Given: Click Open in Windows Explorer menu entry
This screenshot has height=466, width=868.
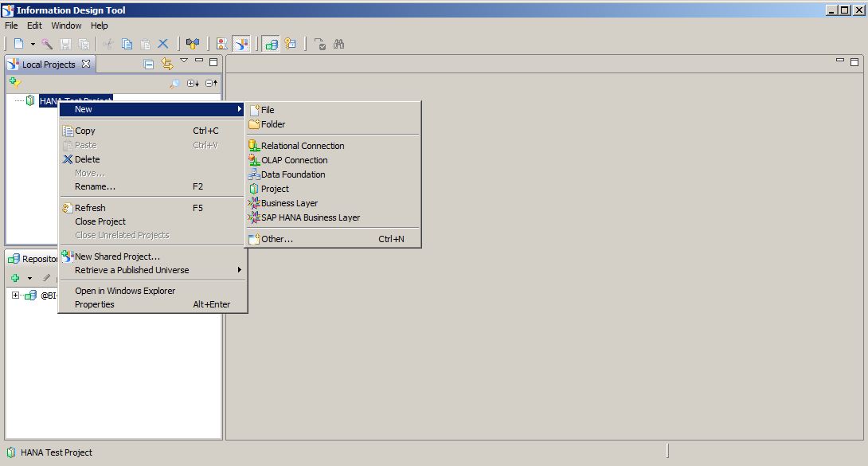Looking at the screenshot, I should 124,291.
